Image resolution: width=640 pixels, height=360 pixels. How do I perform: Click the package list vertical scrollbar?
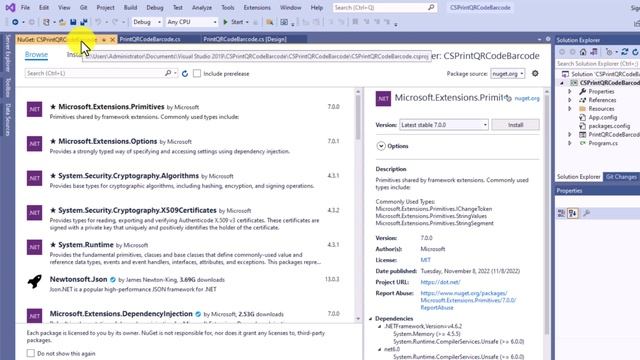coord(358,204)
